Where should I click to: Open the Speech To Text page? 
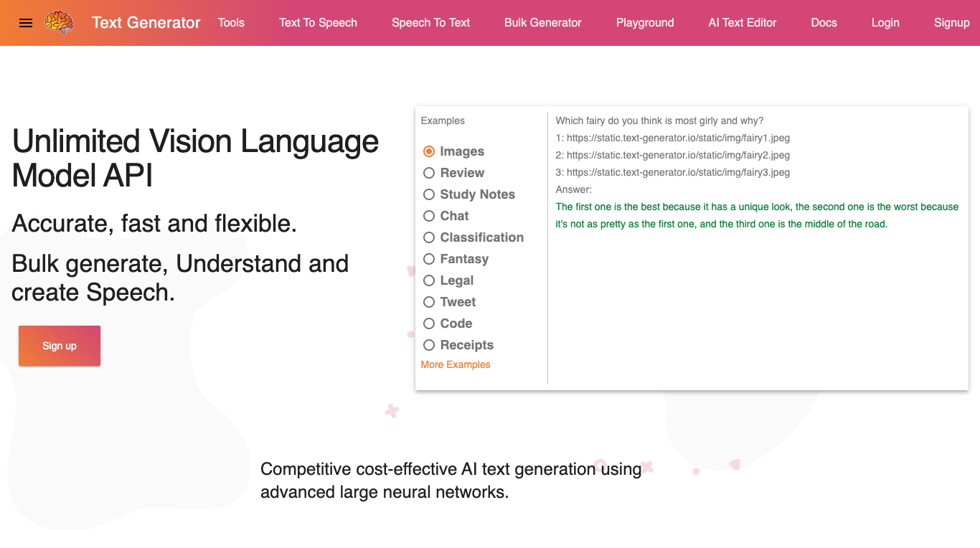[x=430, y=22]
